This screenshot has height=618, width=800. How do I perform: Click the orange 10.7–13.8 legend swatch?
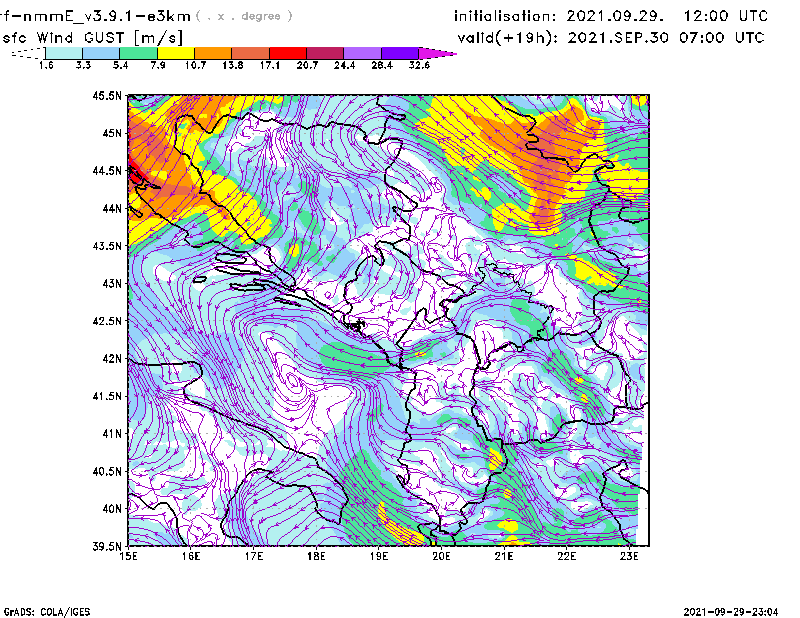[x=213, y=53]
